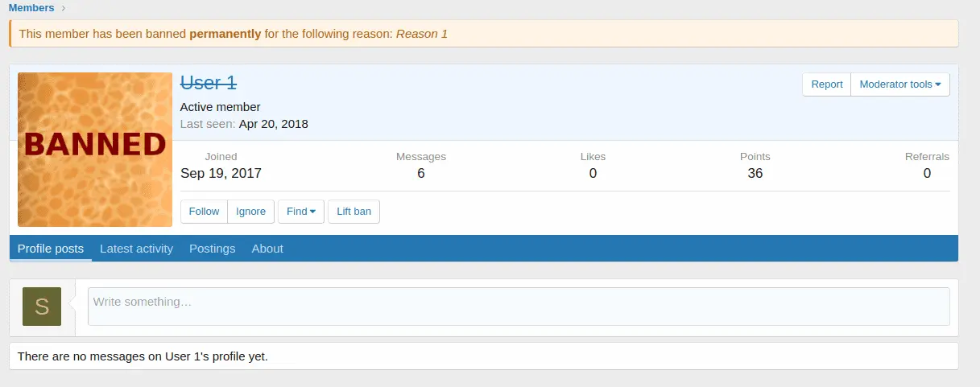The image size is (980, 387).
Task: Click the Sep 19, 2017 joined date
Action: point(221,173)
